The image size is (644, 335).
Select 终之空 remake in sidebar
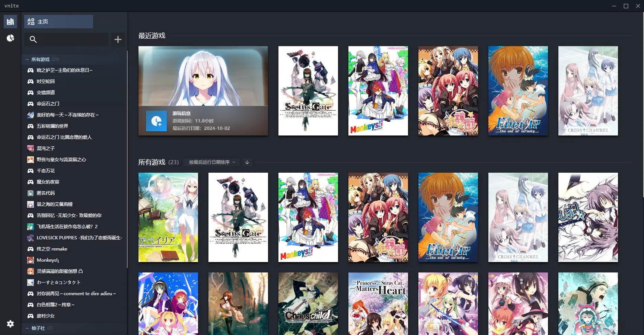pos(74,249)
